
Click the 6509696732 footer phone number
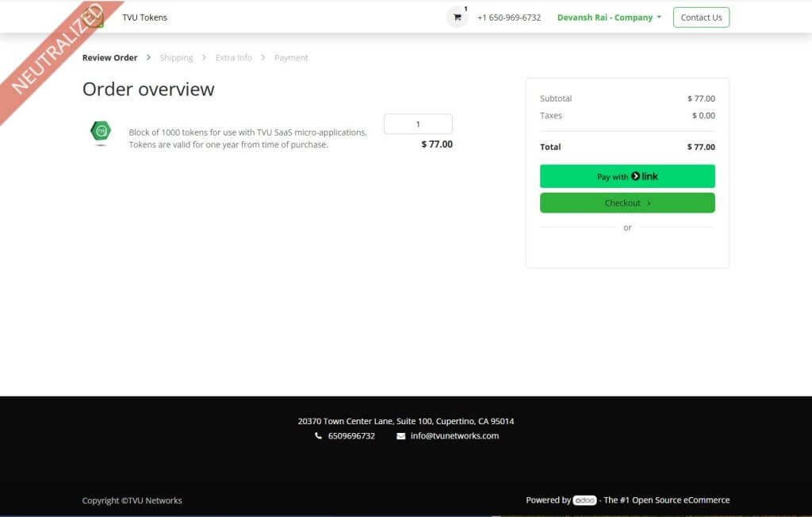(x=351, y=436)
